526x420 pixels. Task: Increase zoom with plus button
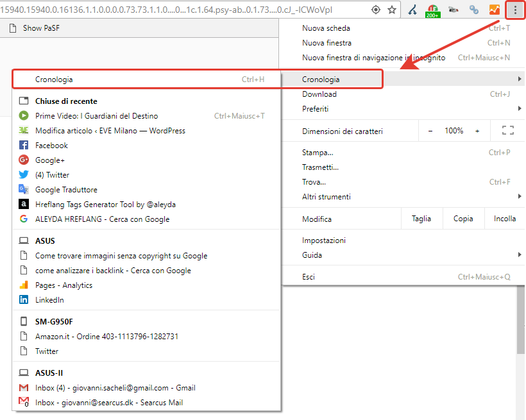pyautogui.click(x=477, y=131)
